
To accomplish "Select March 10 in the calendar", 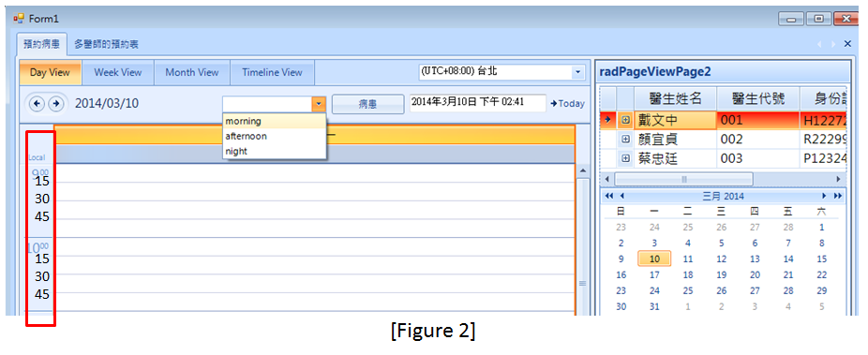I will [654, 259].
